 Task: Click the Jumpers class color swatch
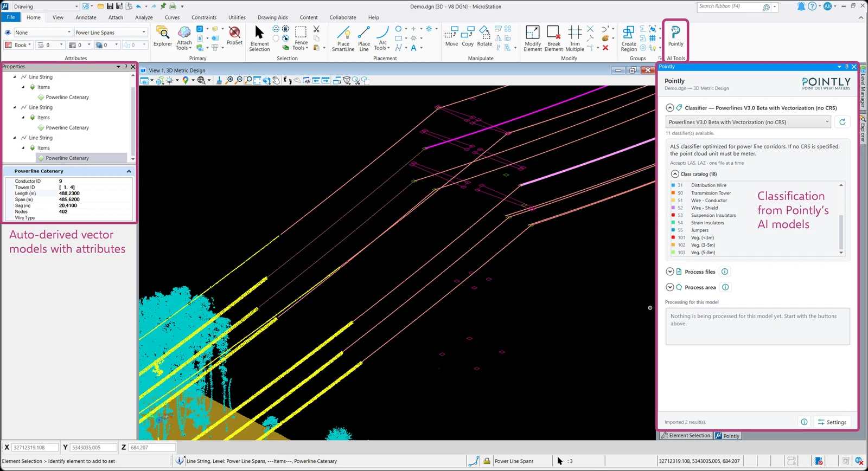click(673, 230)
